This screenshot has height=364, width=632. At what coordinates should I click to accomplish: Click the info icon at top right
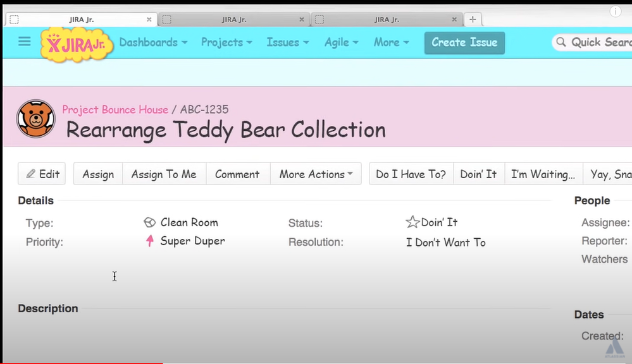616,11
